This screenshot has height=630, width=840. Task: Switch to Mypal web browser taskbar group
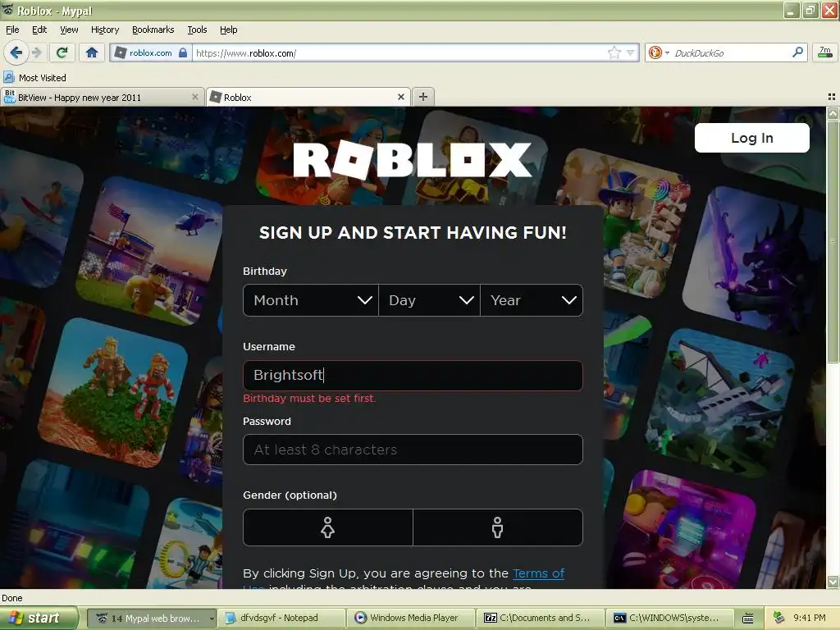(x=151, y=619)
